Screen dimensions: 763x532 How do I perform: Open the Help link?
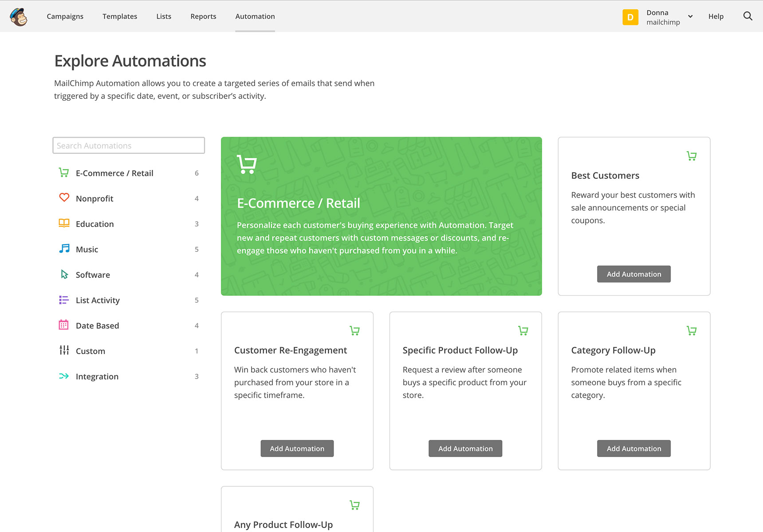click(x=716, y=16)
